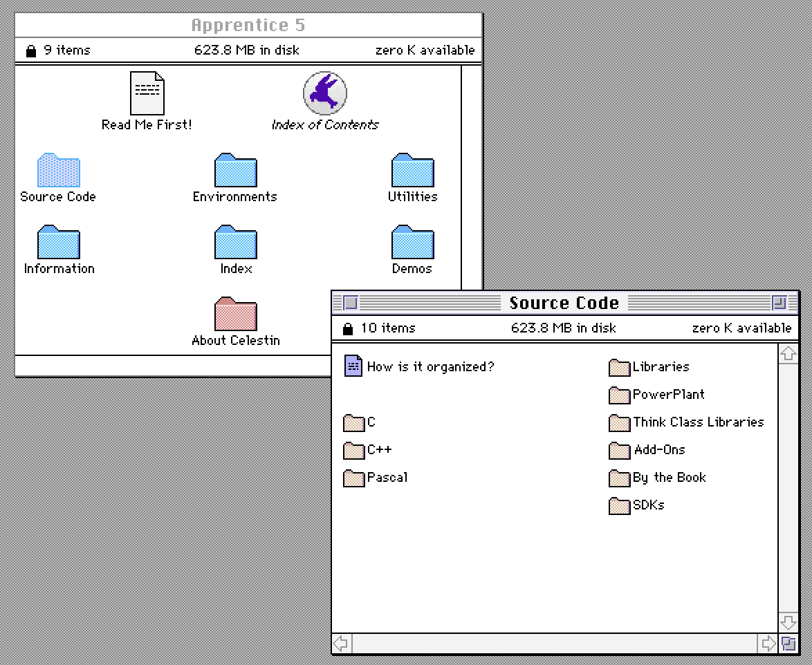Image resolution: width=812 pixels, height=665 pixels.
Task: Select the Environments folder icon
Action: (236, 170)
